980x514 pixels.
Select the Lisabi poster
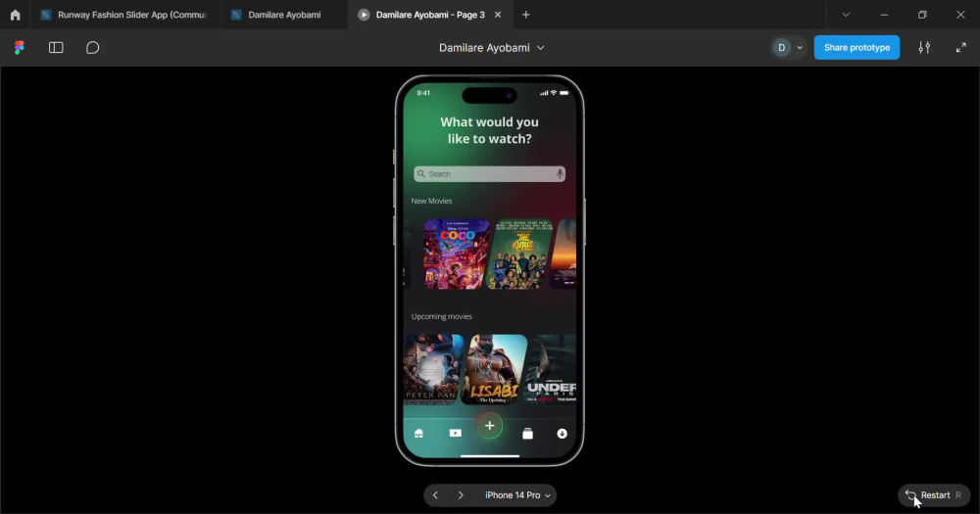coord(494,369)
